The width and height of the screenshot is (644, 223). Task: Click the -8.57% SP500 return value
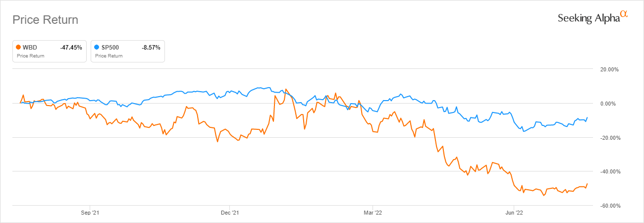coord(151,48)
